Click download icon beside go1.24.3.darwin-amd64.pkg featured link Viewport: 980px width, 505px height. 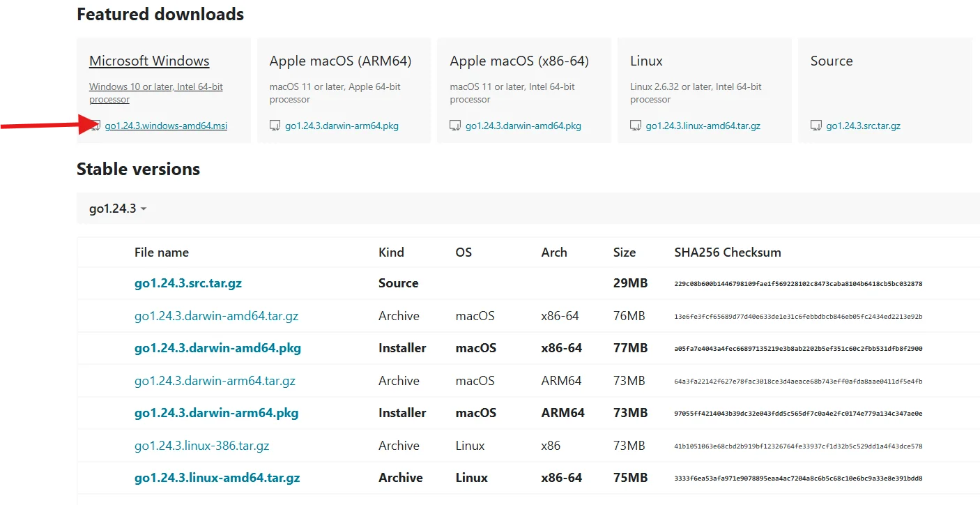click(455, 126)
